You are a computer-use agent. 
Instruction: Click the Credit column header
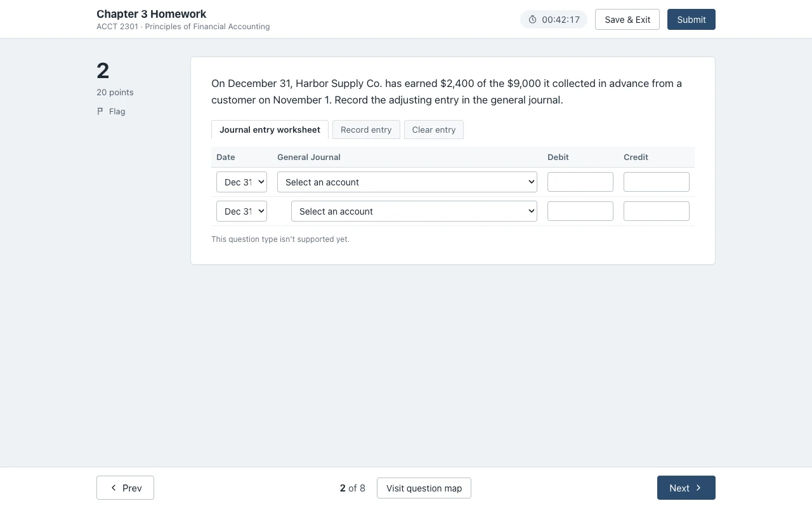click(636, 157)
